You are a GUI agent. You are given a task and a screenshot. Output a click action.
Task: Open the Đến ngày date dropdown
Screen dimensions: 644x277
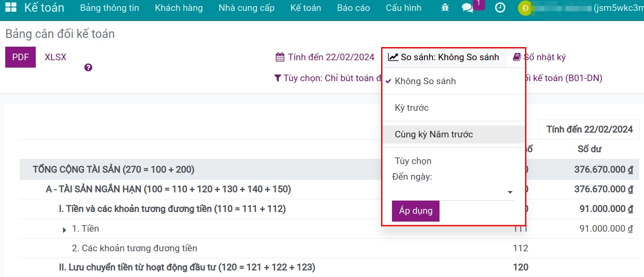[x=510, y=192]
